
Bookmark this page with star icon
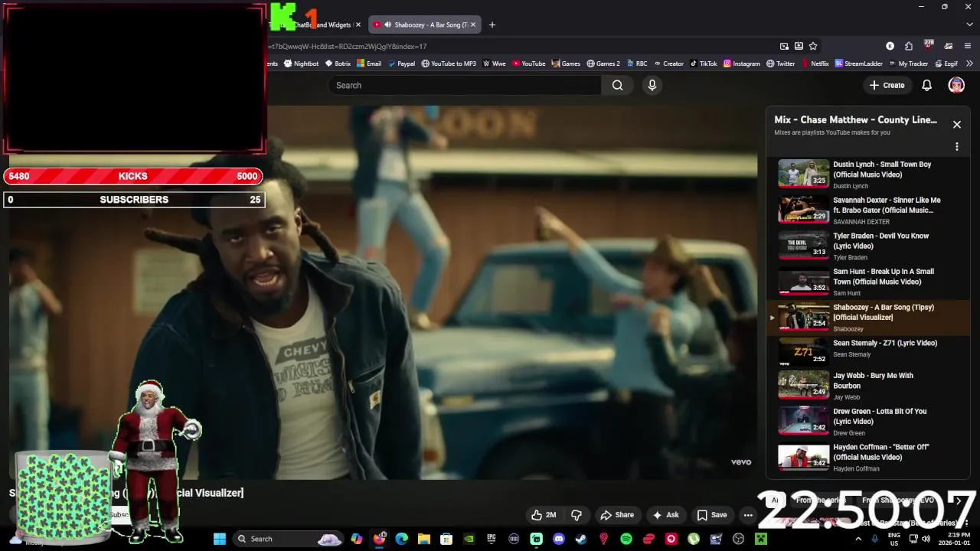(x=813, y=46)
